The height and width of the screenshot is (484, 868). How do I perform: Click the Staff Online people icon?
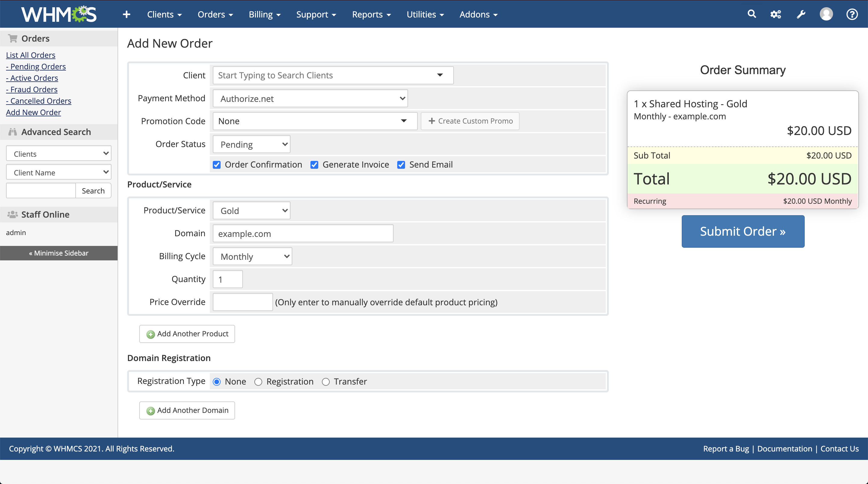point(12,214)
